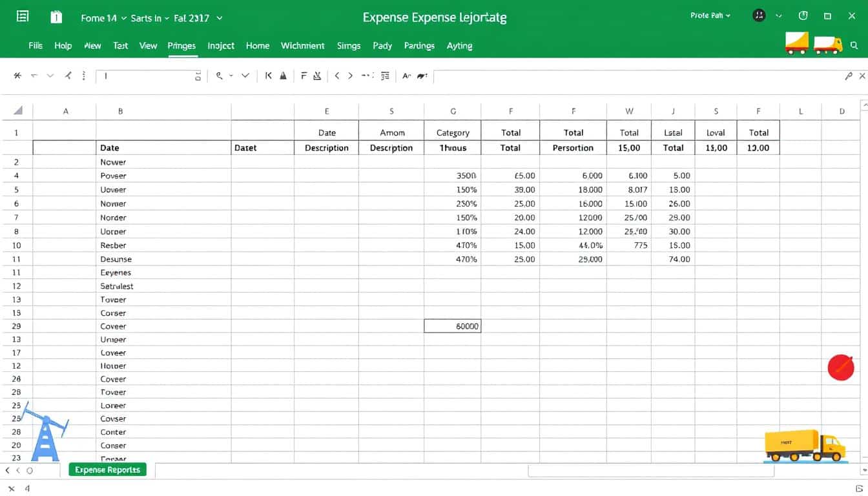The image size is (868, 496).
Task: Click the red circular floating button
Action: pos(841,367)
